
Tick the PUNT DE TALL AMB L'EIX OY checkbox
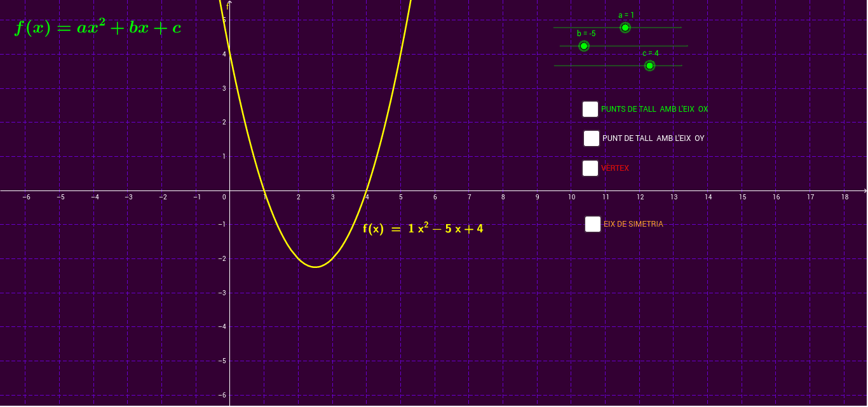[x=592, y=138]
